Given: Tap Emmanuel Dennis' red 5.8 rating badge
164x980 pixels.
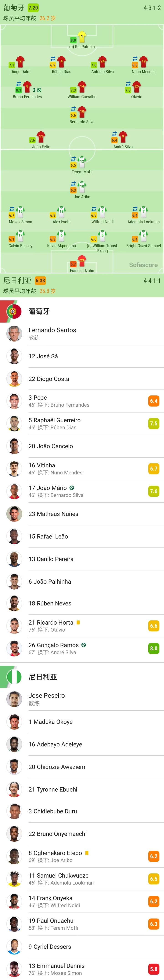Looking at the screenshot, I should point(153,969).
